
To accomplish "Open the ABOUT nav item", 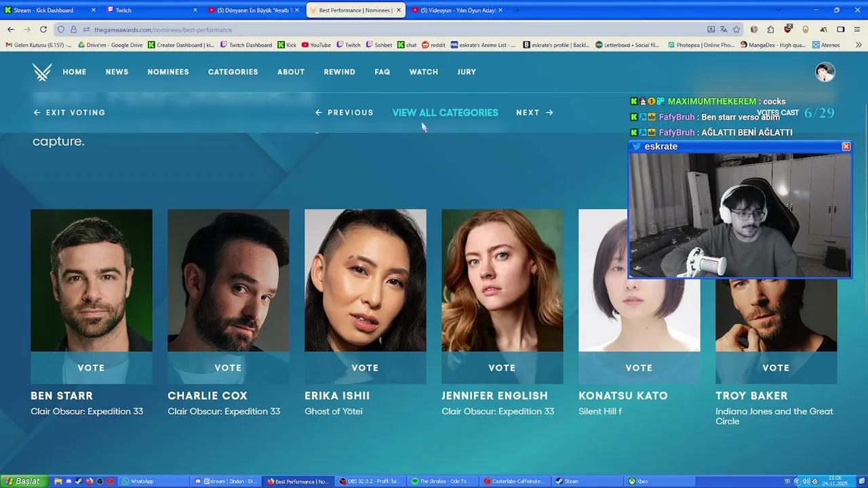I will (x=291, y=72).
